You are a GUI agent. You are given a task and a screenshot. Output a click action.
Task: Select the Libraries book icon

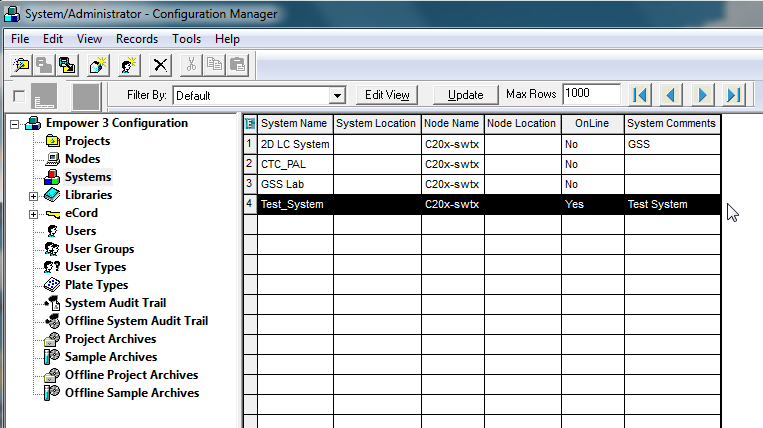click(x=52, y=195)
